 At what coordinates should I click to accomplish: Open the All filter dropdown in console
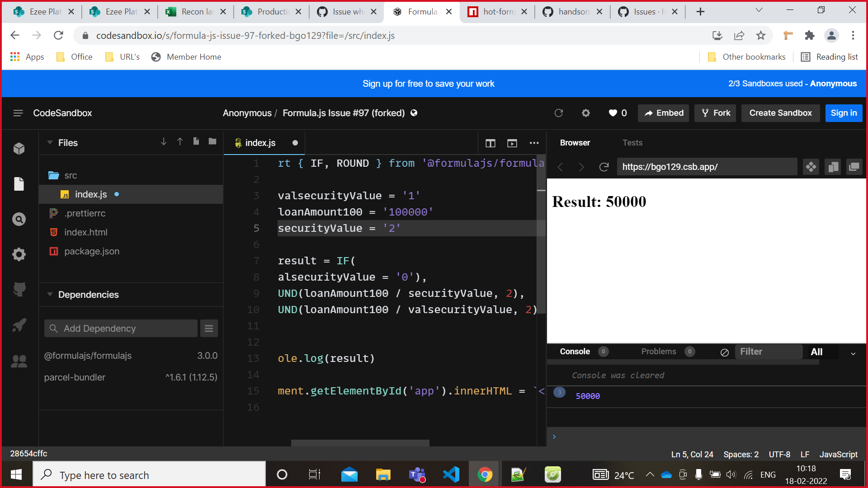click(x=818, y=352)
